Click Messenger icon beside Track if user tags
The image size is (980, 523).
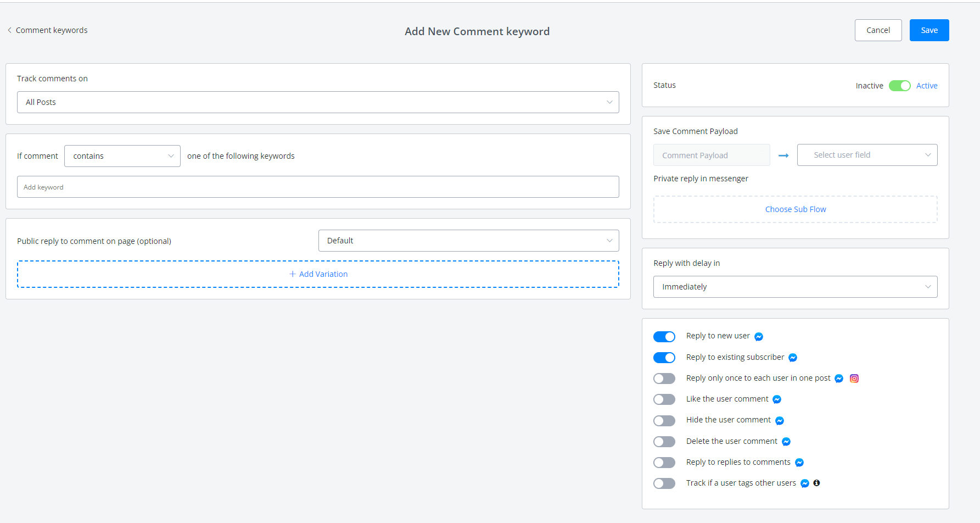[x=805, y=483]
